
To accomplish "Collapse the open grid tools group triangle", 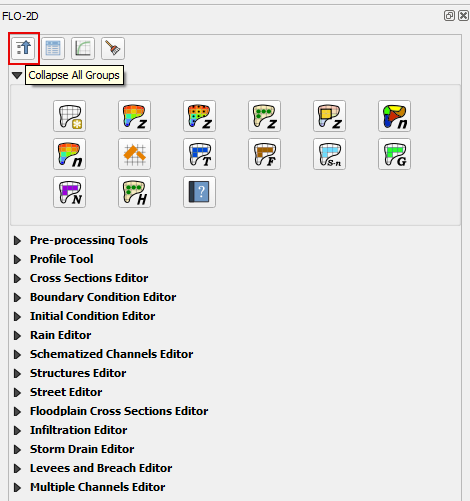I will coord(17,75).
